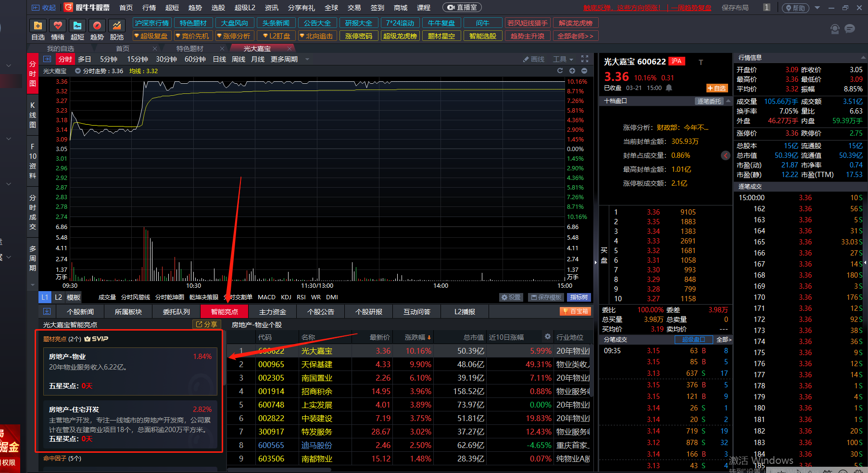Open customer service headset icon

tap(835, 29)
